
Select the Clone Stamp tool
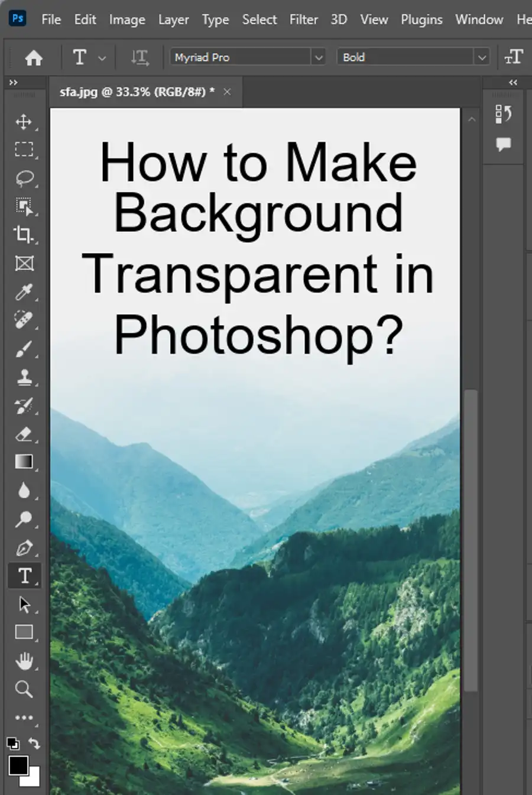pyautogui.click(x=24, y=377)
